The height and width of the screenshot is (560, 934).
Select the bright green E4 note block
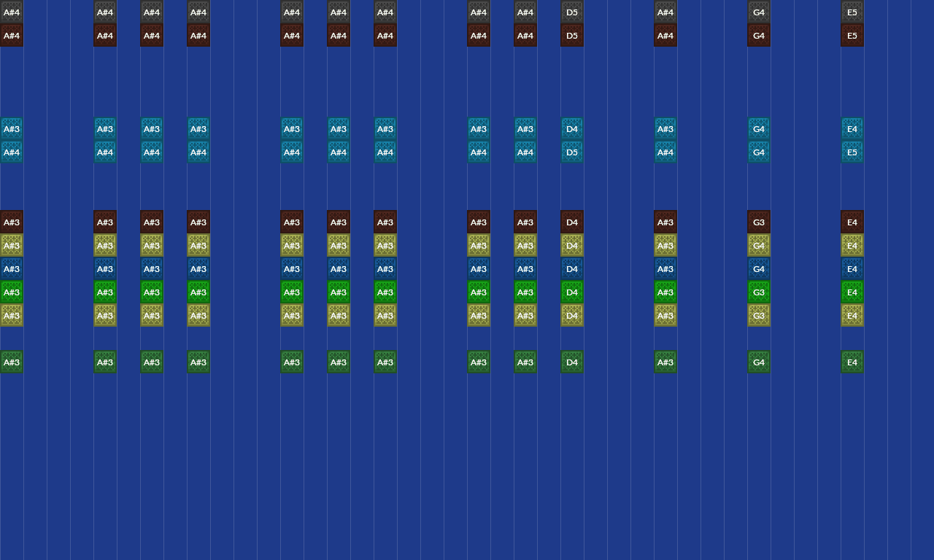coord(852,292)
